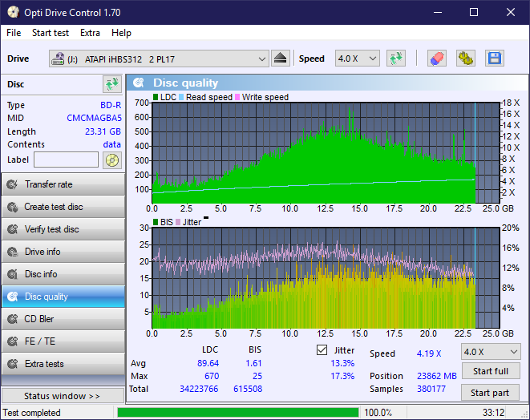The image size is (530, 420).
Task: Open the Start test menu
Action: tap(51, 33)
